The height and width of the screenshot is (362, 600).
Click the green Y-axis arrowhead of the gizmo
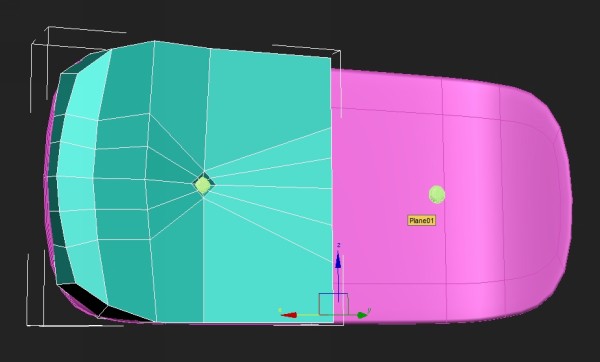pos(362,315)
